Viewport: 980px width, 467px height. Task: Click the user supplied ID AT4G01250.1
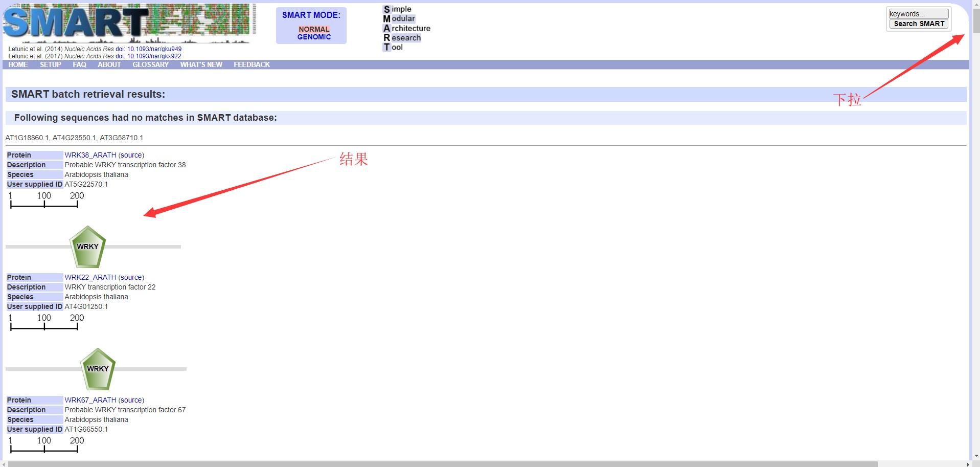(x=86, y=306)
